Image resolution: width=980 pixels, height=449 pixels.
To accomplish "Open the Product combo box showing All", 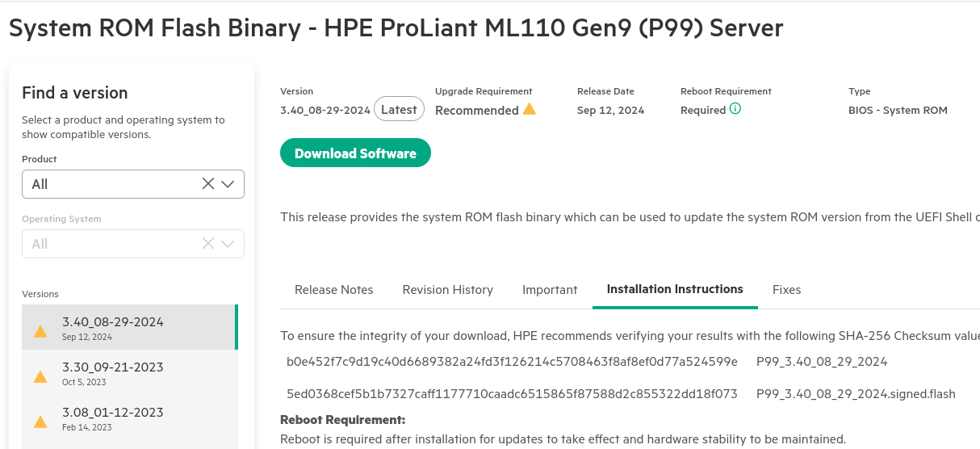I will (133, 184).
